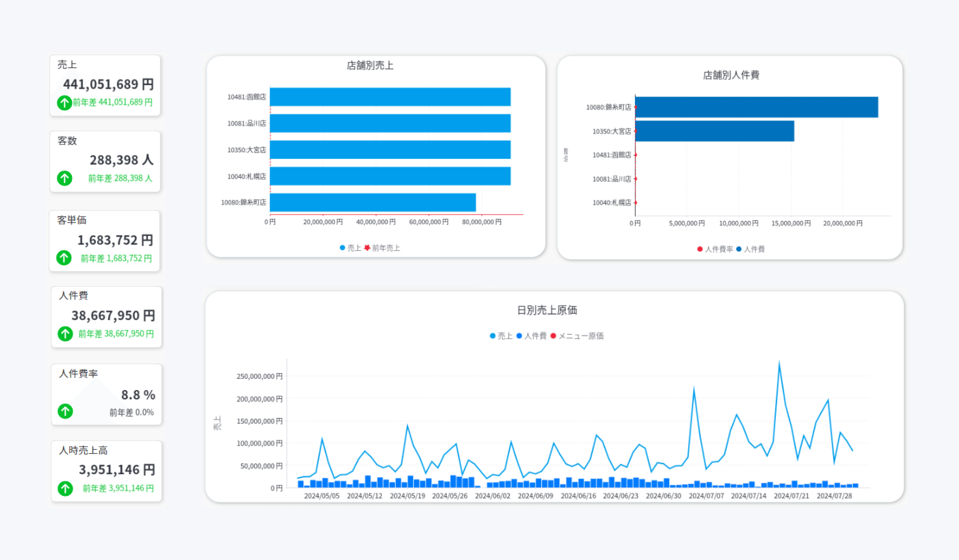Toggle the 売上 legend dot in 店舗別売上 chart

[342, 248]
